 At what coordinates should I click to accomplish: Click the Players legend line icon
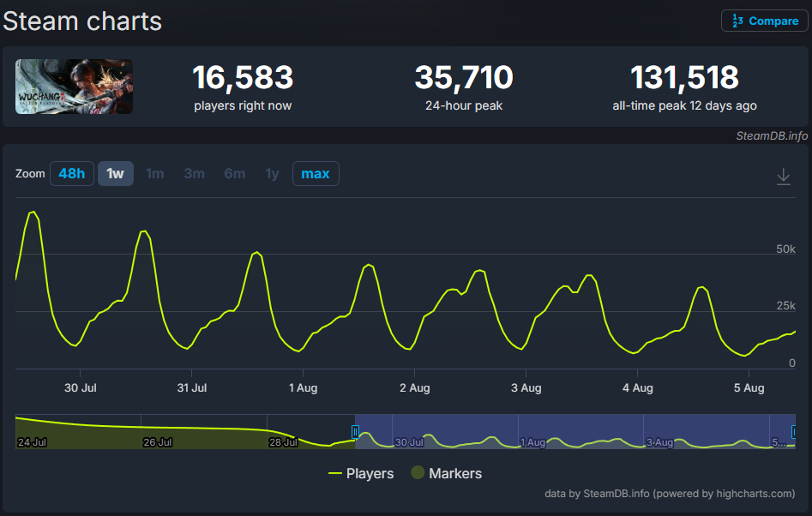(334, 473)
